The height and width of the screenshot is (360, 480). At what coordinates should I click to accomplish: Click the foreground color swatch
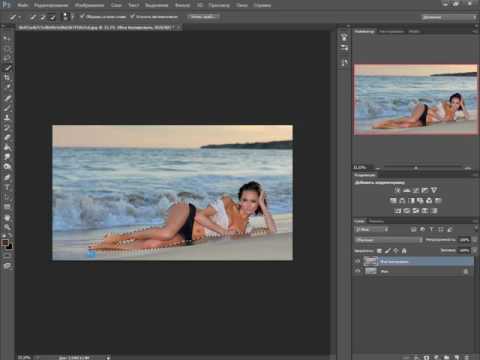tap(5, 243)
